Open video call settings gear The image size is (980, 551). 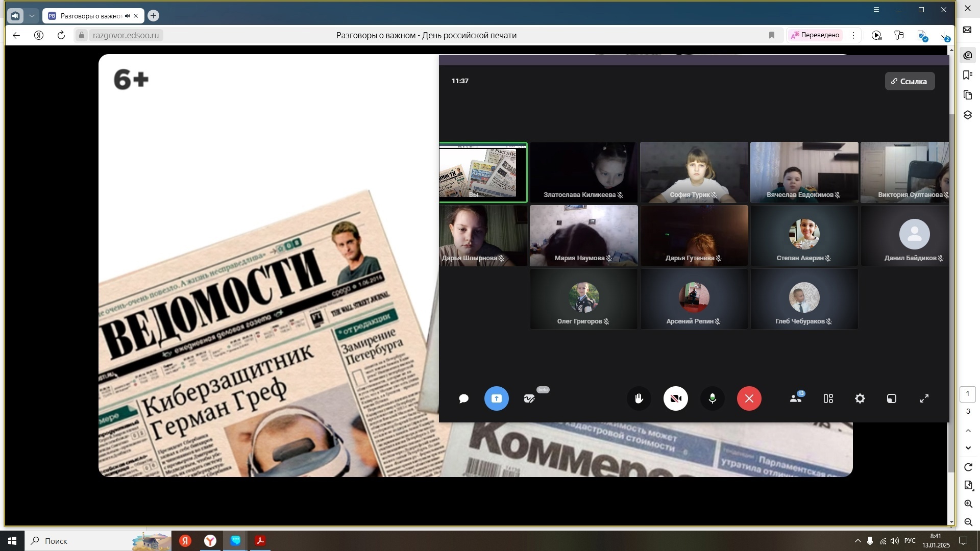[860, 398]
